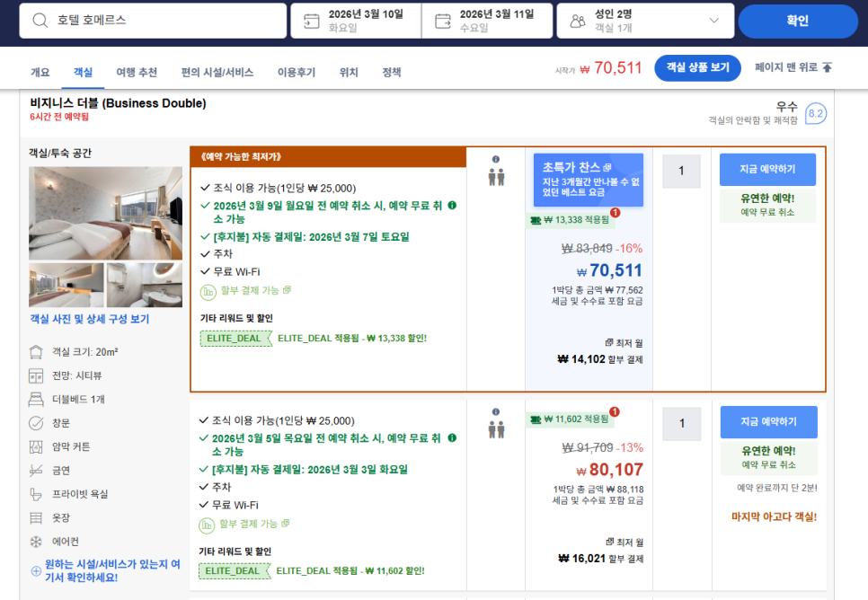Click the 옷장 closet icon
The height and width of the screenshot is (600, 868).
(x=36, y=517)
